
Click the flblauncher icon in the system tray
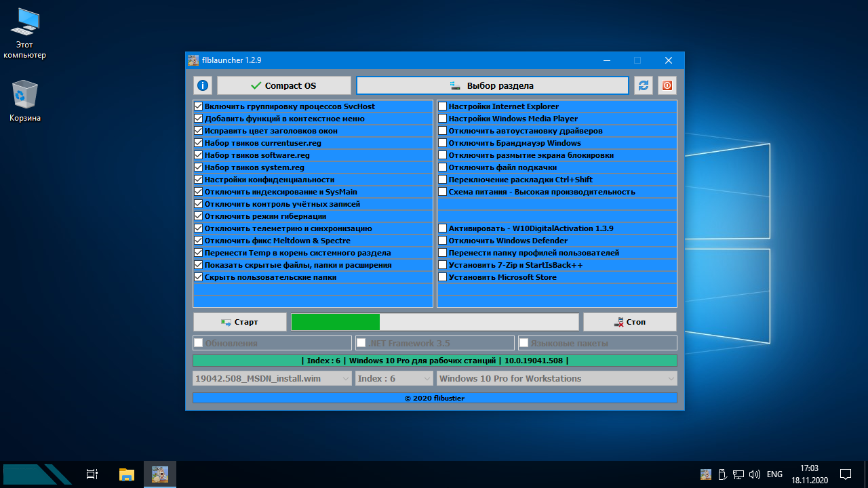706,474
